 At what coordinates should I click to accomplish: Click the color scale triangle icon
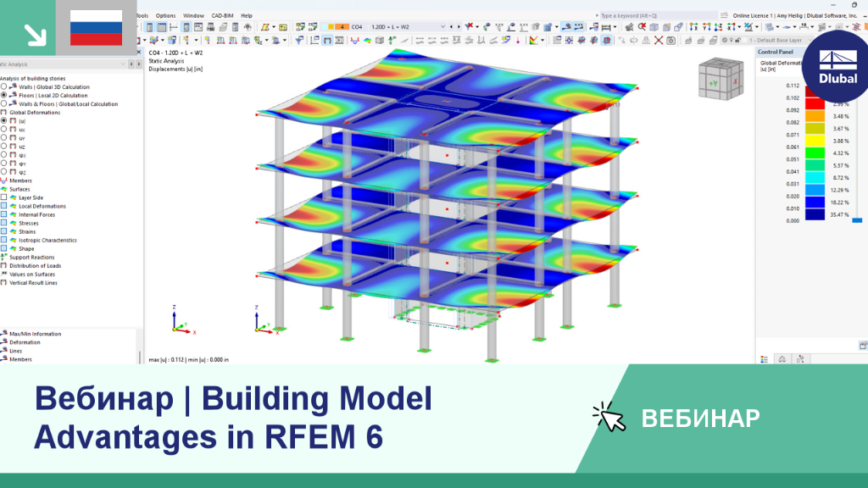click(533, 40)
